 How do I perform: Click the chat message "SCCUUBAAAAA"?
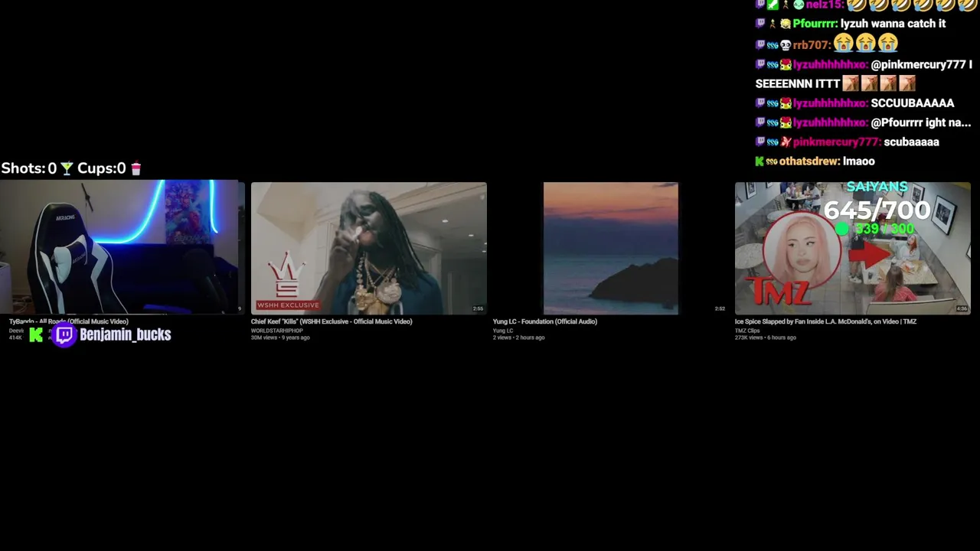(913, 103)
